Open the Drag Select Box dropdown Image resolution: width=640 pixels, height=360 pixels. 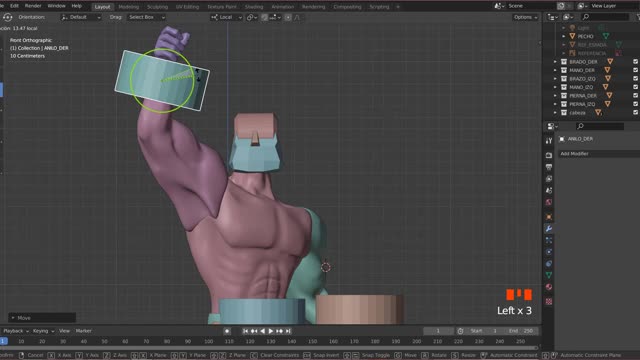pyautogui.click(x=146, y=17)
